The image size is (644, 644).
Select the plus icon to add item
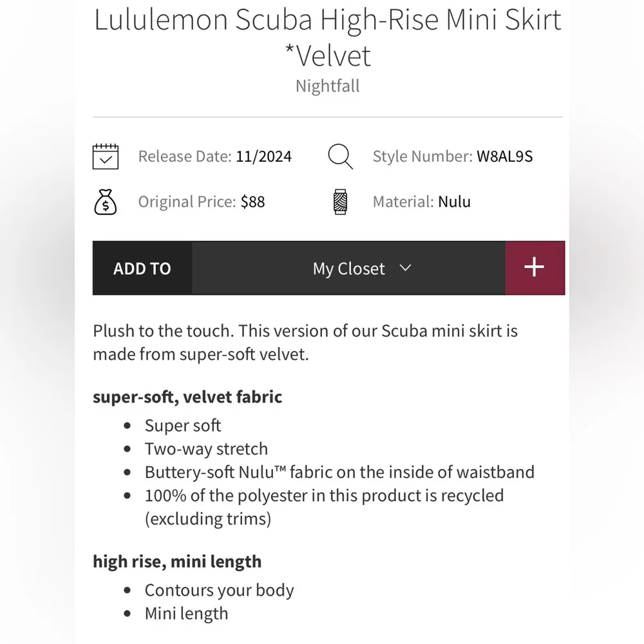click(535, 268)
